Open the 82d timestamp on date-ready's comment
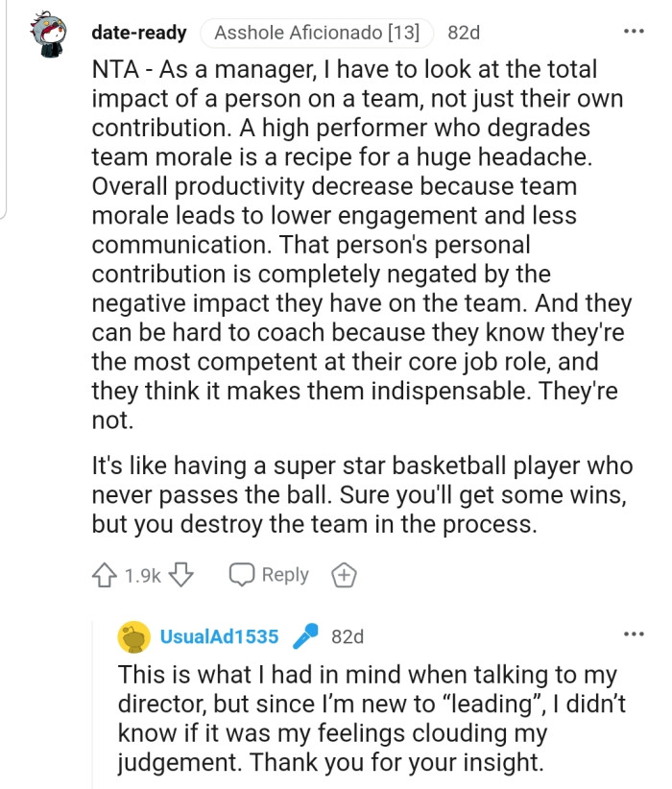This screenshot has width=672, height=789. 464,33
